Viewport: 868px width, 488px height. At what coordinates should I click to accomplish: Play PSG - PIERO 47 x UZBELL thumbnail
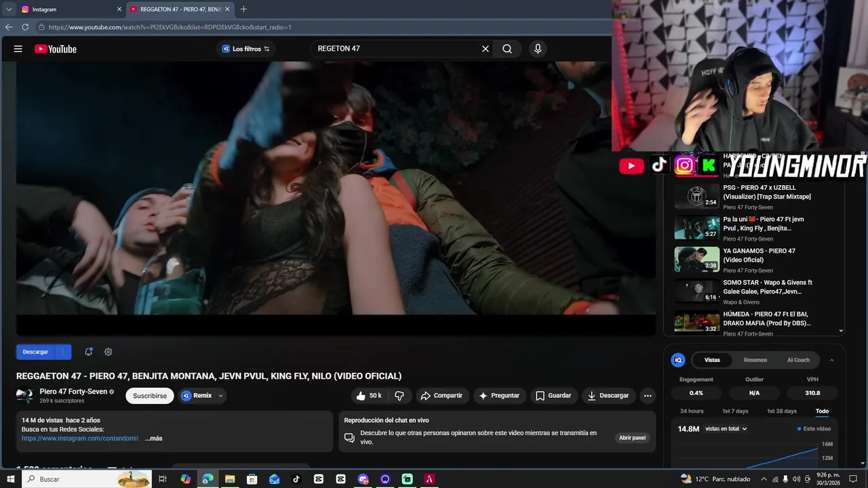[x=696, y=197]
